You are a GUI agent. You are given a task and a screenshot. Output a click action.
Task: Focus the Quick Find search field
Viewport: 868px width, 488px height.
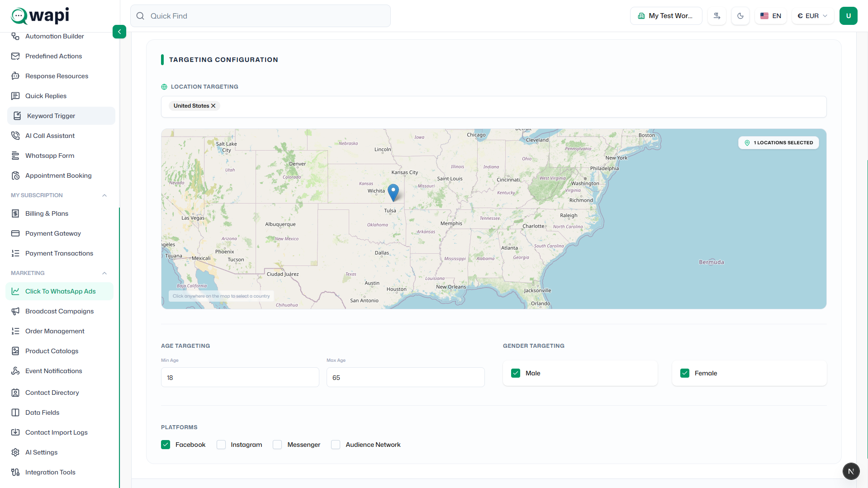pos(261,16)
